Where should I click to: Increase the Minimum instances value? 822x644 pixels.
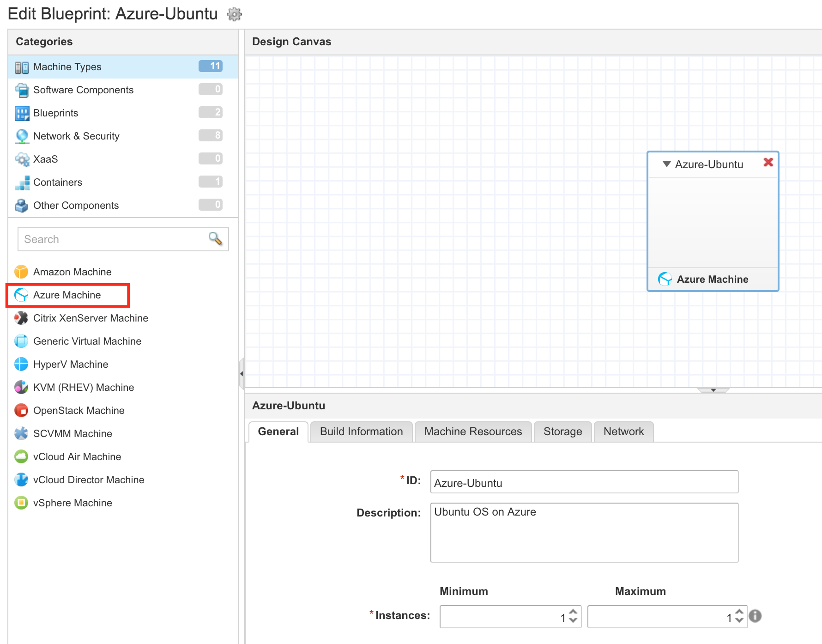pyautogui.click(x=573, y=612)
